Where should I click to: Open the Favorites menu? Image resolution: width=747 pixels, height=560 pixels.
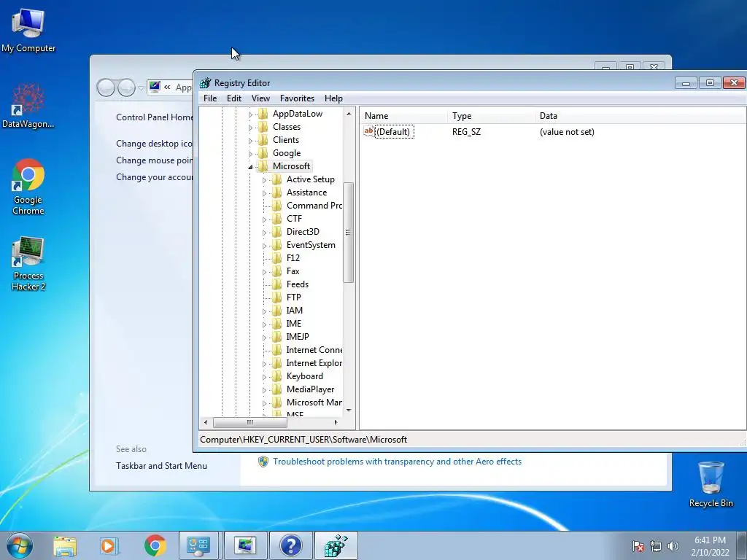point(298,98)
